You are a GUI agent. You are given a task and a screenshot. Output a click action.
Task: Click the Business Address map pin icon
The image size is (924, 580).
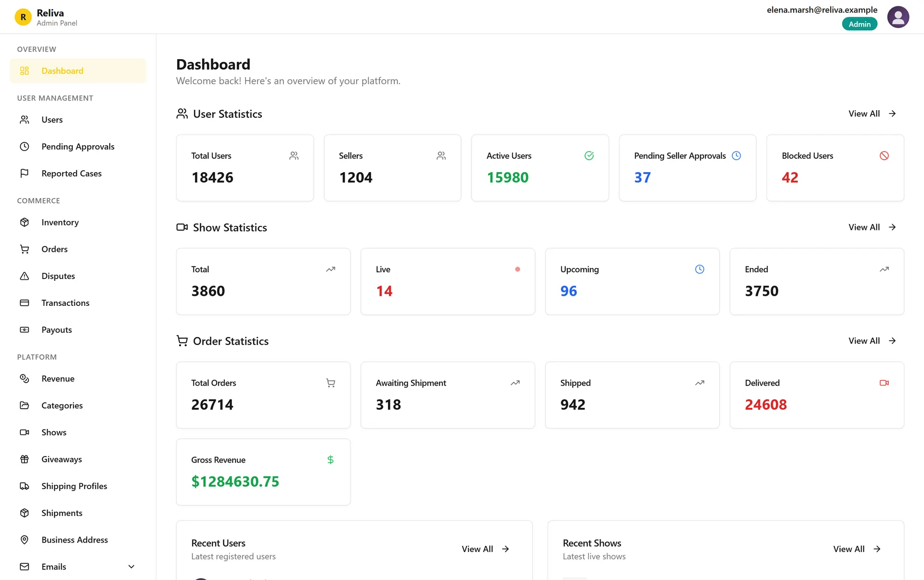coord(25,540)
